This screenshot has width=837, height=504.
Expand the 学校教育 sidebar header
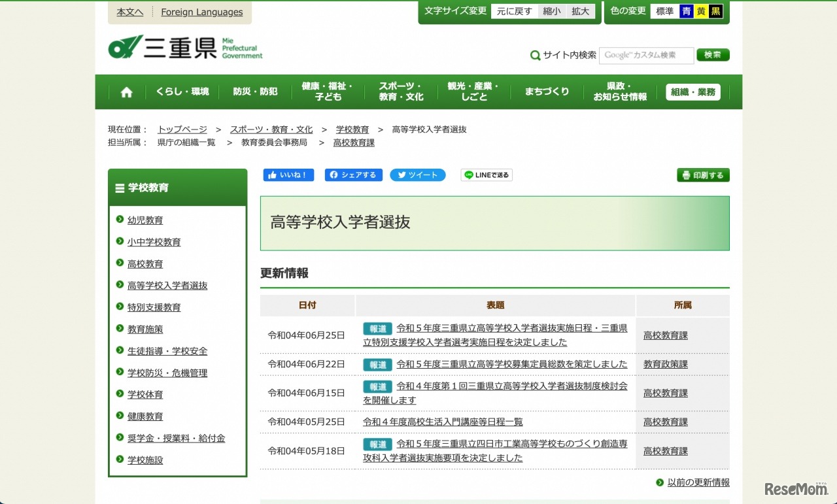tap(177, 188)
